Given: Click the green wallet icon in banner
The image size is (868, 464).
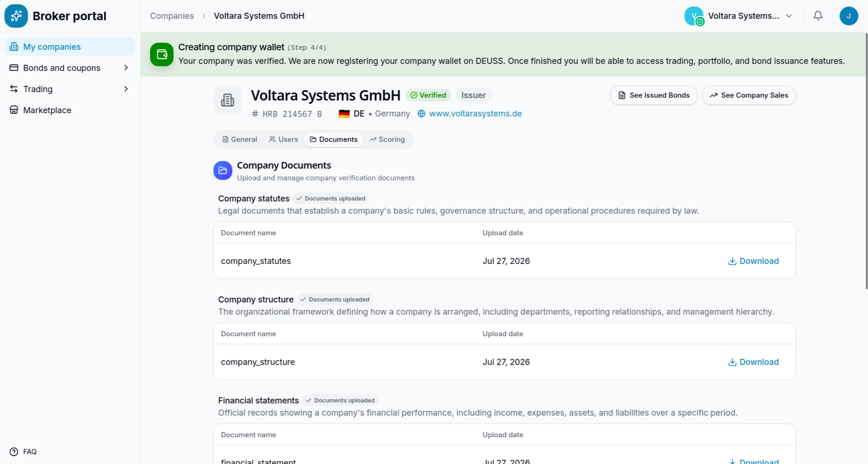Looking at the screenshot, I should pyautogui.click(x=162, y=54).
